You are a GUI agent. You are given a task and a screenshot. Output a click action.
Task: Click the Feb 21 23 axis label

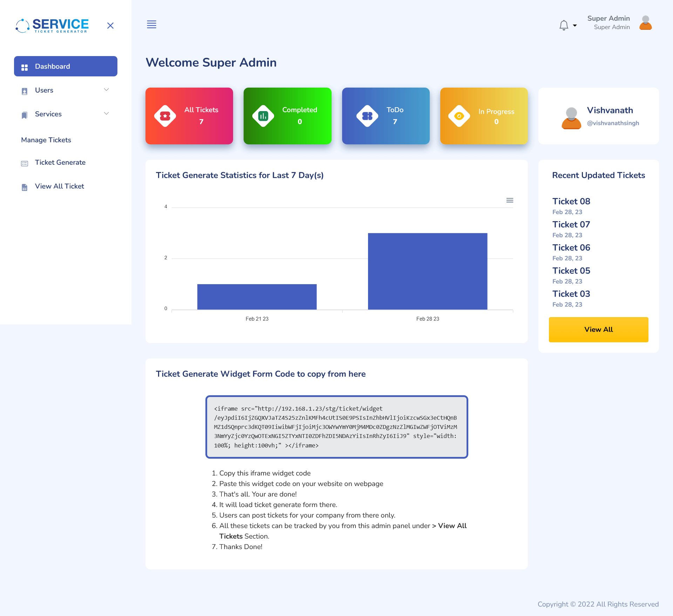click(257, 319)
